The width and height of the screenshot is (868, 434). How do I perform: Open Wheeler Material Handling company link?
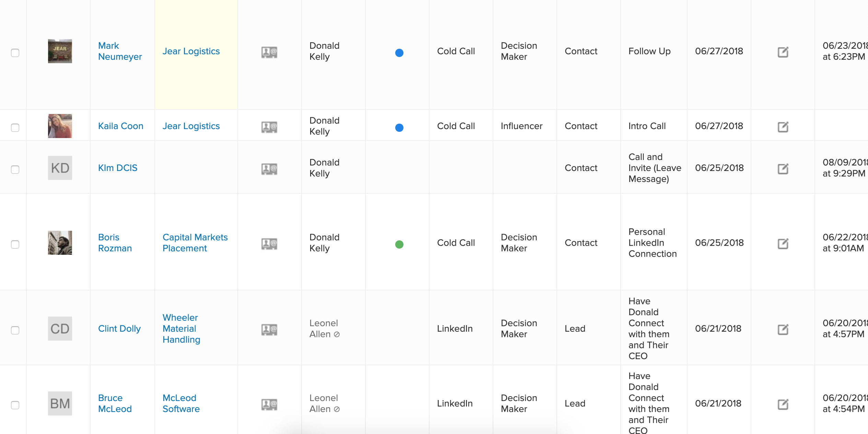[x=181, y=329]
